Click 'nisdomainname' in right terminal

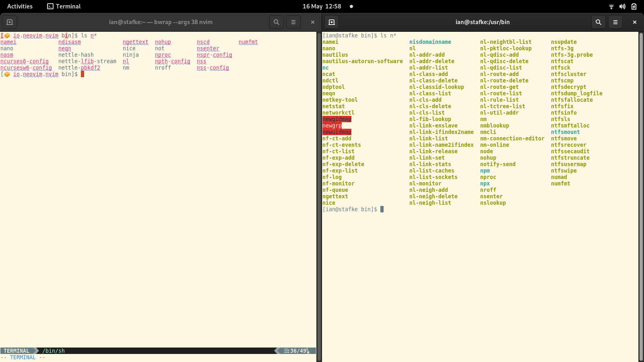click(x=430, y=42)
